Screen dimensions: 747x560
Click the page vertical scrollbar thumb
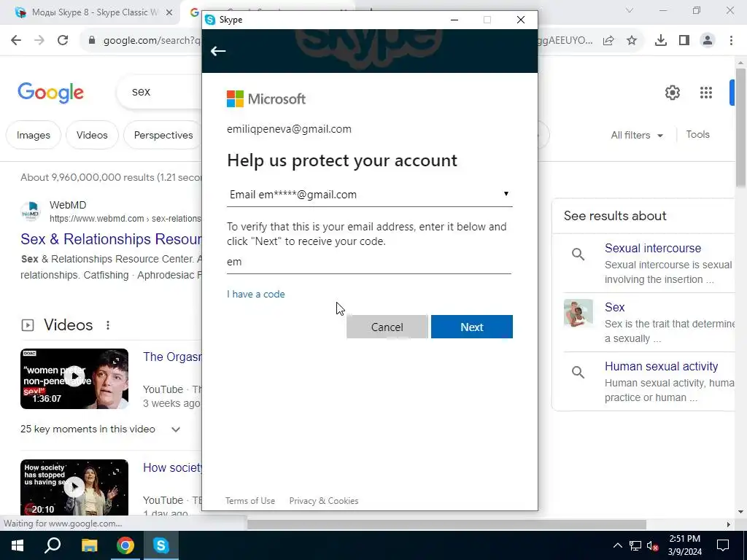point(740,128)
